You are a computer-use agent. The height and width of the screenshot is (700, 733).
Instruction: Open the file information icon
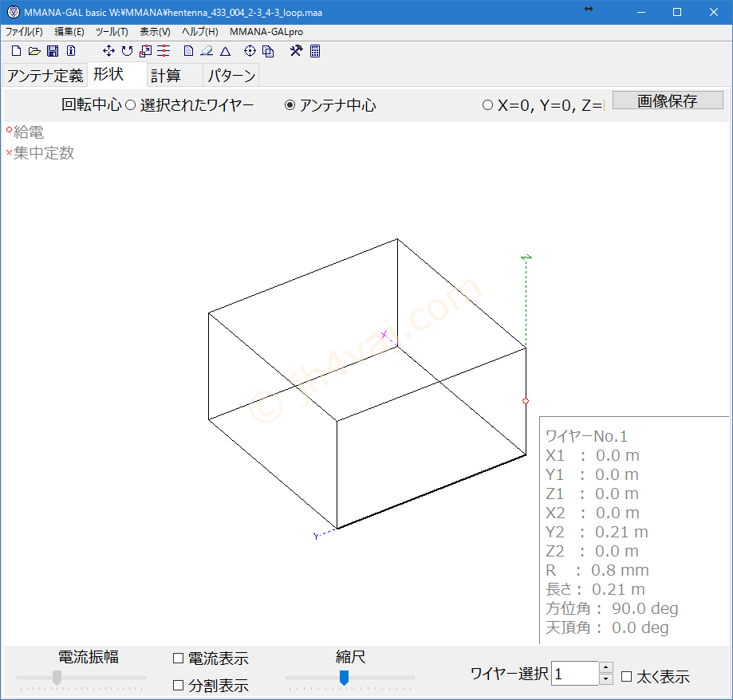coord(71,51)
